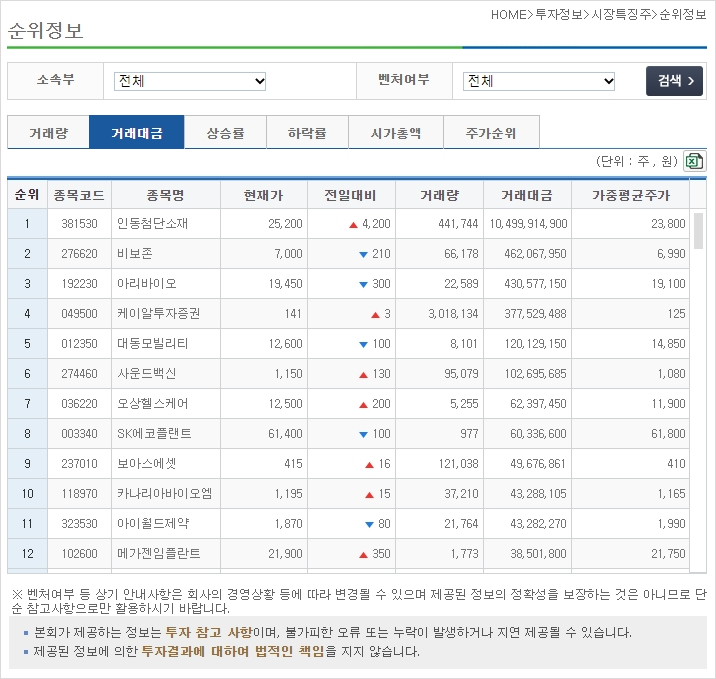716x679 pixels.
Task: Select stock name 비보존
Action: (x=135, y=253)
